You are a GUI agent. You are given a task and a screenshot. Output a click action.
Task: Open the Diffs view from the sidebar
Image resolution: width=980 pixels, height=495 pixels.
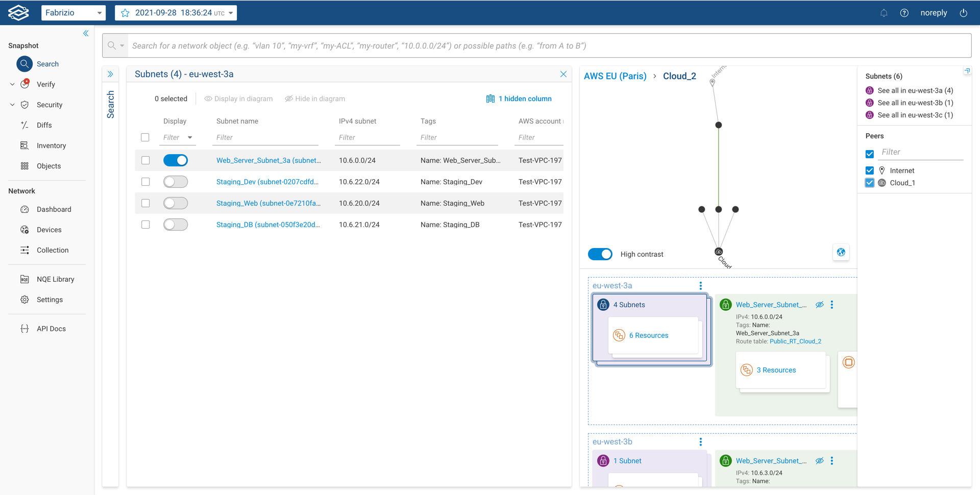click(x=44, y=125)
